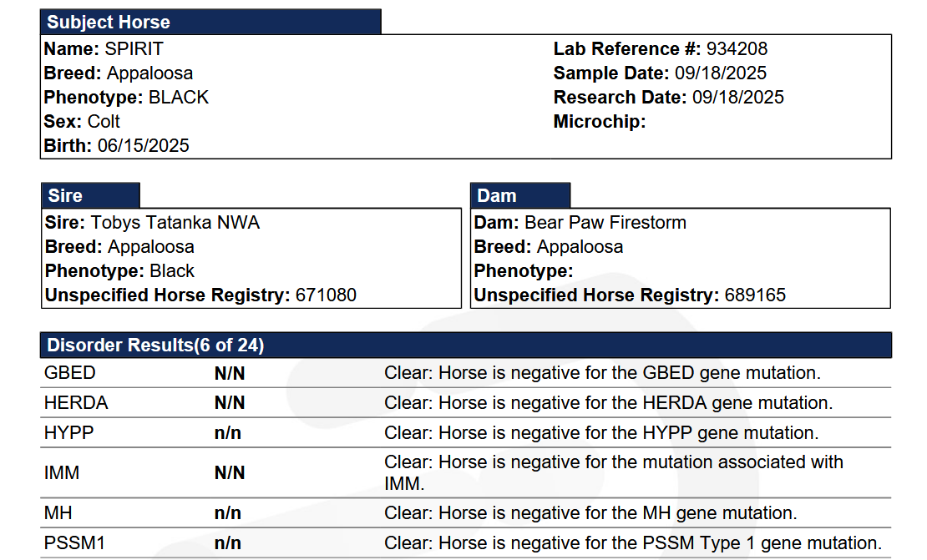The width and height of the screenshot is (927, 560).
Task: Select the dam registry number 689165
Action: tap(755, 295)
